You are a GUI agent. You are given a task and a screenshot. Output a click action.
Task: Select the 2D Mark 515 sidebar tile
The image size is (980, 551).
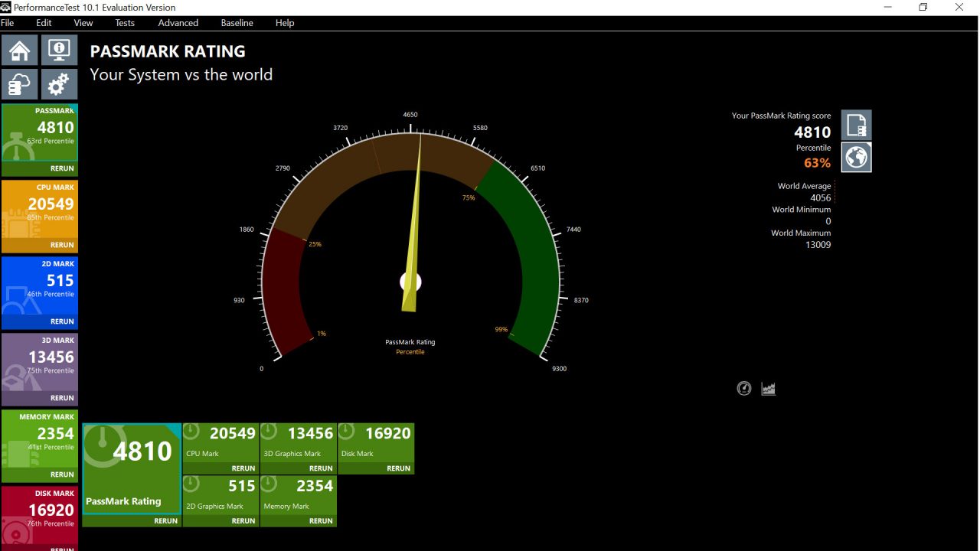(40, 292)
